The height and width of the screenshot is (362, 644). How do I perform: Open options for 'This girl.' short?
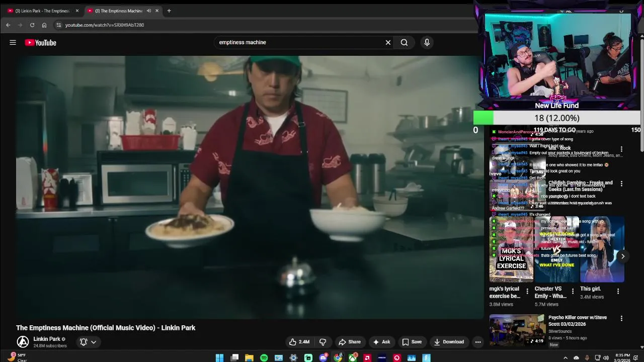pyautogui.click(x=618, y=291)
